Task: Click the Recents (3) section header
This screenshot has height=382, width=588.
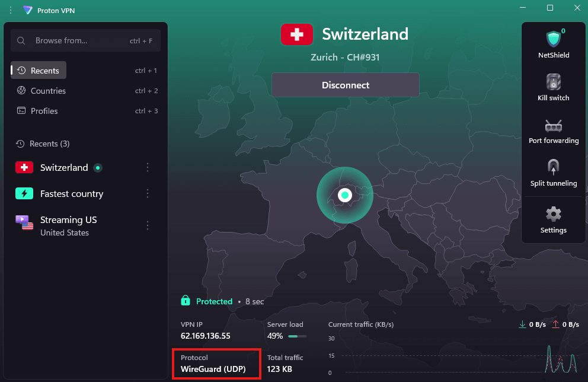Action: pyautogui.click(x=42, y=144)
